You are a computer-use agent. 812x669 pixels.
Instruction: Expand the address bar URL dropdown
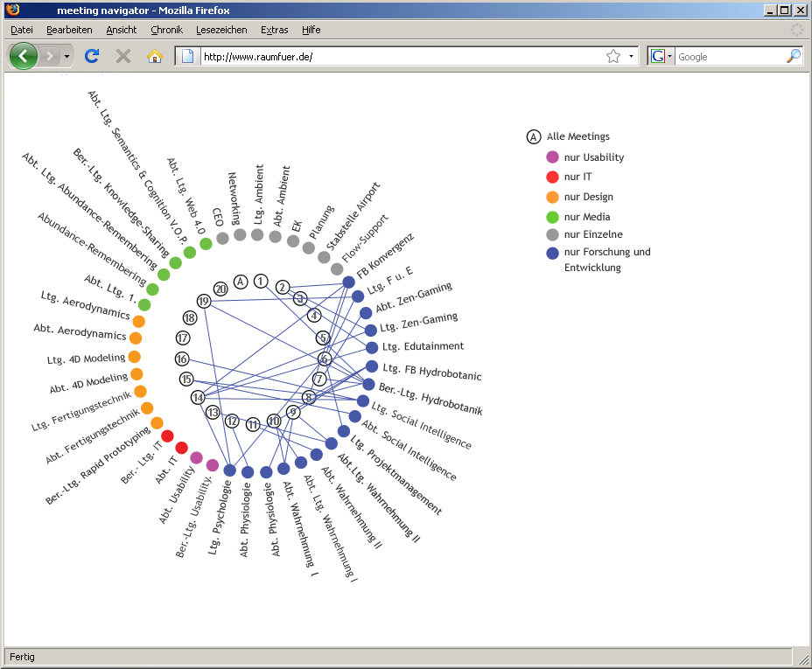(x=631, y=56)
